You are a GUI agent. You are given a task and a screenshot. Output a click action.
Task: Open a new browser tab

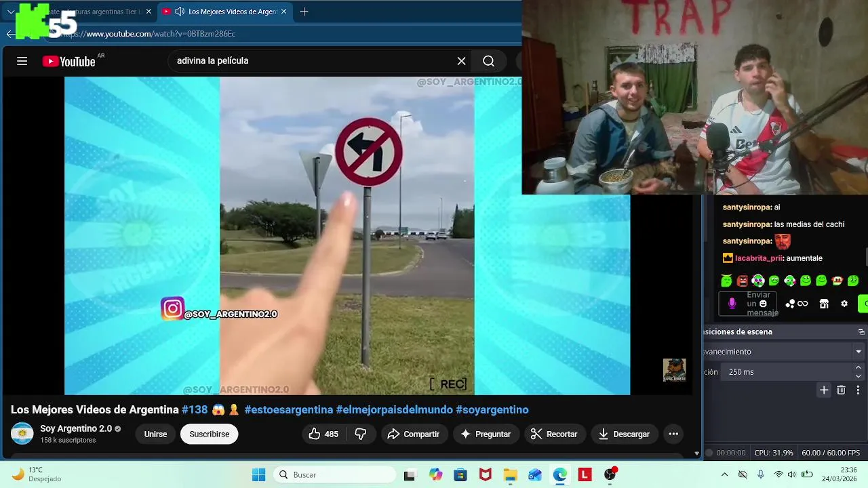[x=304, y=12]
